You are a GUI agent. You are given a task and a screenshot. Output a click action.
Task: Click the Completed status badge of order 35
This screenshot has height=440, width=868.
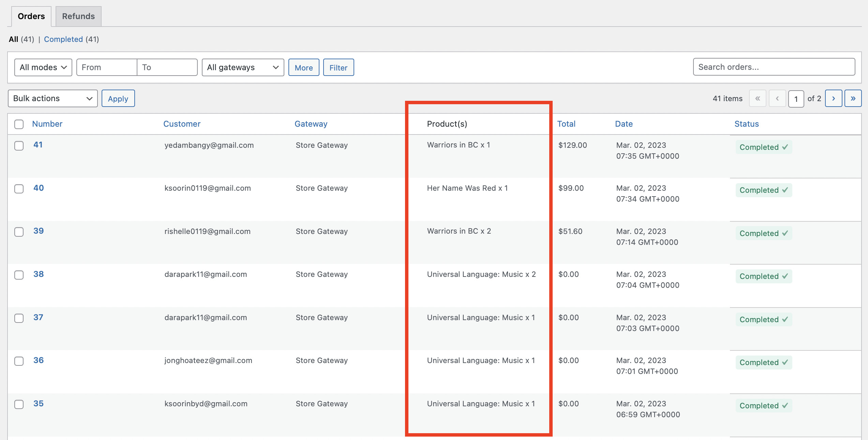pos(764,406)
